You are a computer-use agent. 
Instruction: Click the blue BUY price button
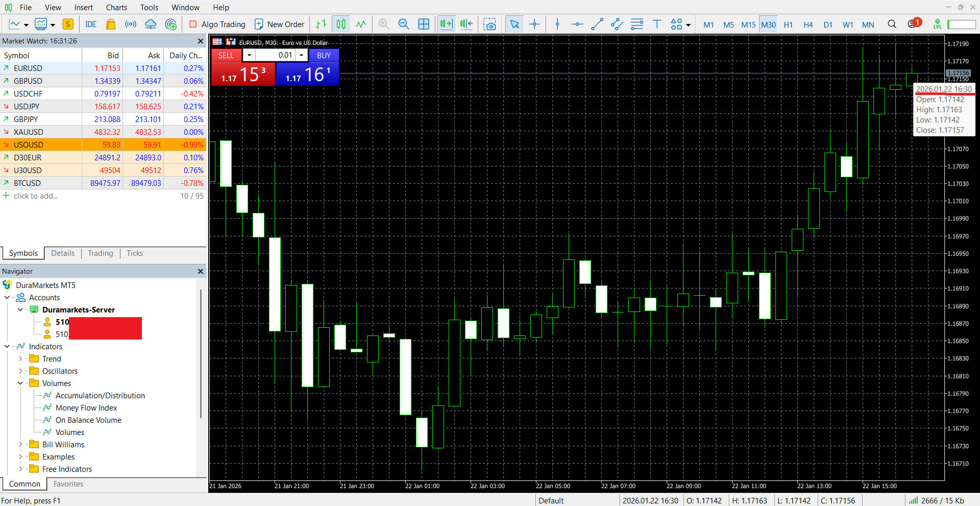click(x=308, y=75)
